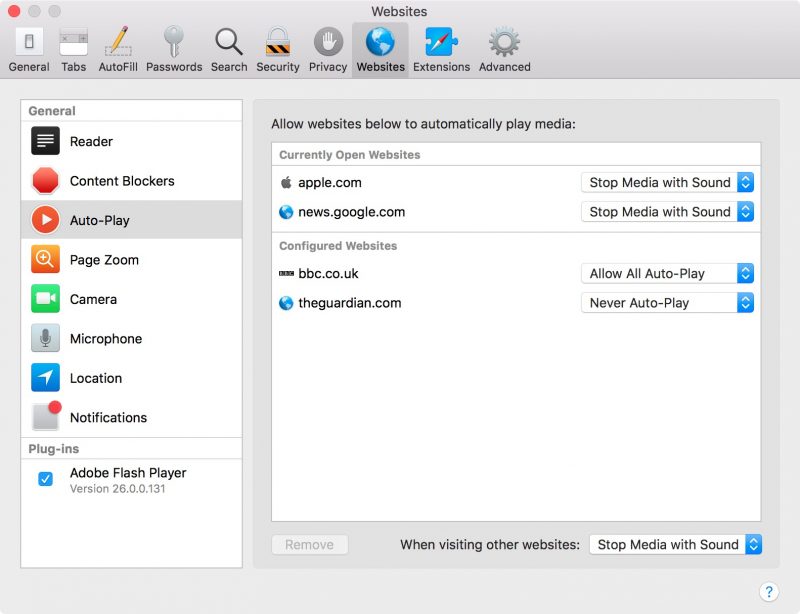Change the bbc.co.uk auto-play setting dropdown

(x=667, y=273)
